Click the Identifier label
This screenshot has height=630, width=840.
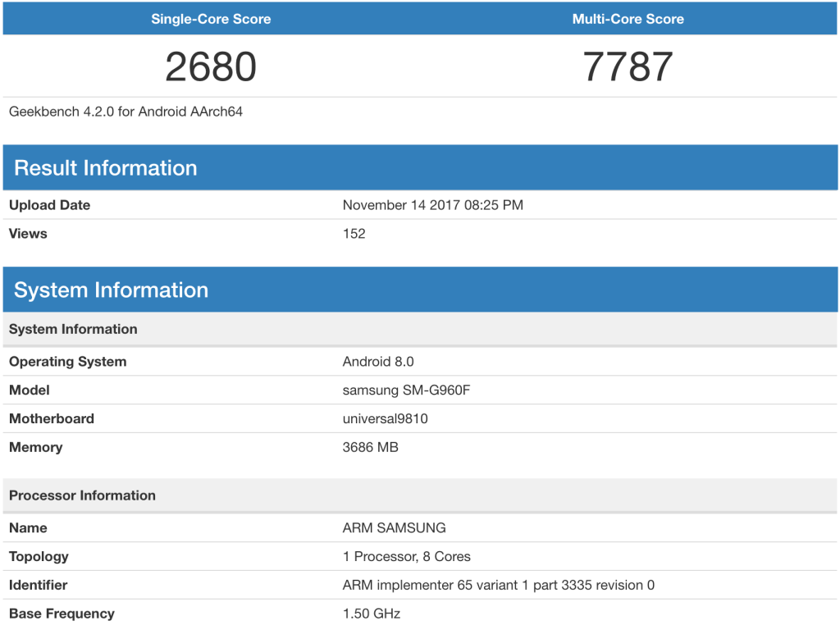38,585
